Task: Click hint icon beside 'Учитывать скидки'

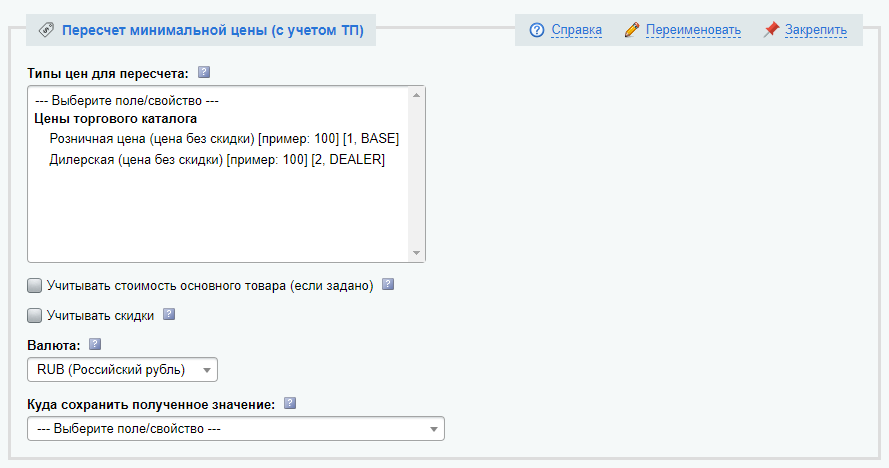Action: coord(169,315)
